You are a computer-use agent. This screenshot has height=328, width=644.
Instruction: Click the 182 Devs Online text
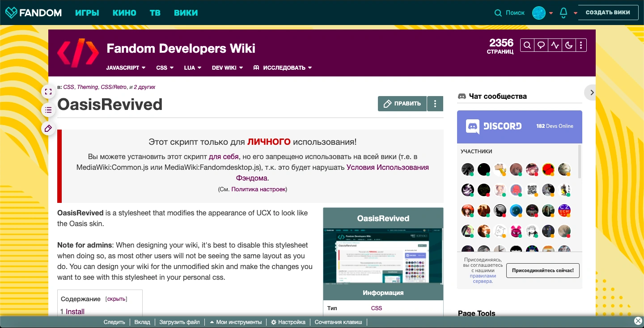coord(555,126)
